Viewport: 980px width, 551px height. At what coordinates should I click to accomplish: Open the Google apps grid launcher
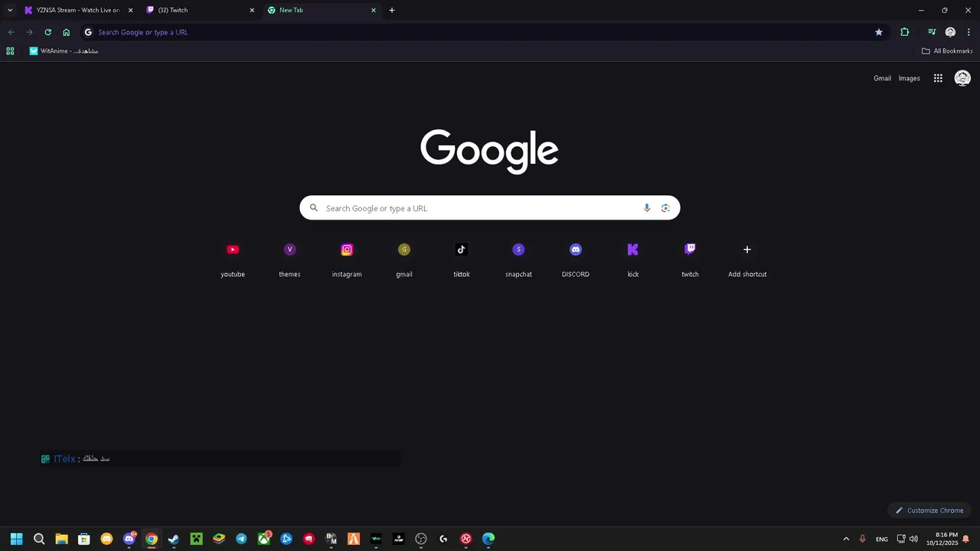938,78
